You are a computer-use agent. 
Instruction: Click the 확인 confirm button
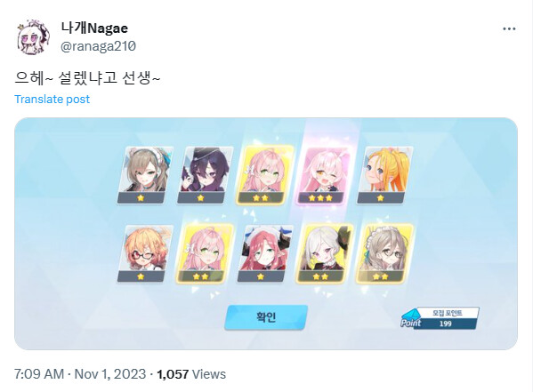[266, 317]
